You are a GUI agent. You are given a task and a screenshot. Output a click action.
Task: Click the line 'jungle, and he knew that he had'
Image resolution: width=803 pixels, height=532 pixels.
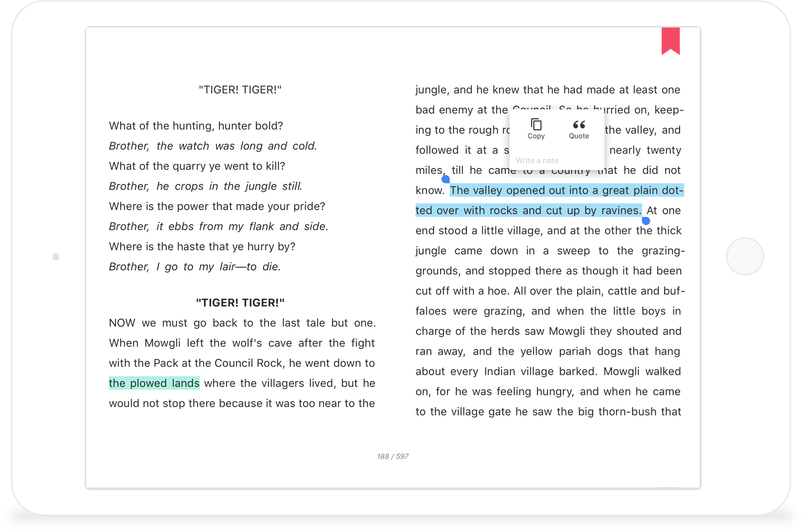pos(548,90)
